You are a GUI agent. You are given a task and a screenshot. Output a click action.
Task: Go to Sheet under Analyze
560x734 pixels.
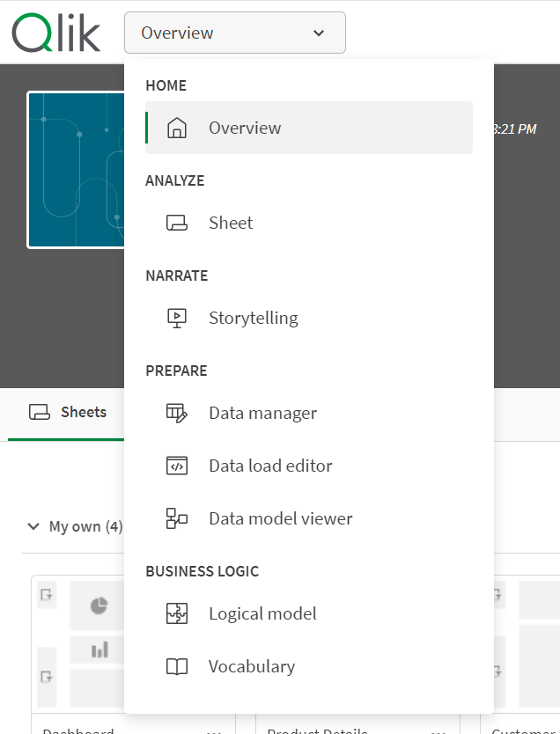click(x=231, y=223)
